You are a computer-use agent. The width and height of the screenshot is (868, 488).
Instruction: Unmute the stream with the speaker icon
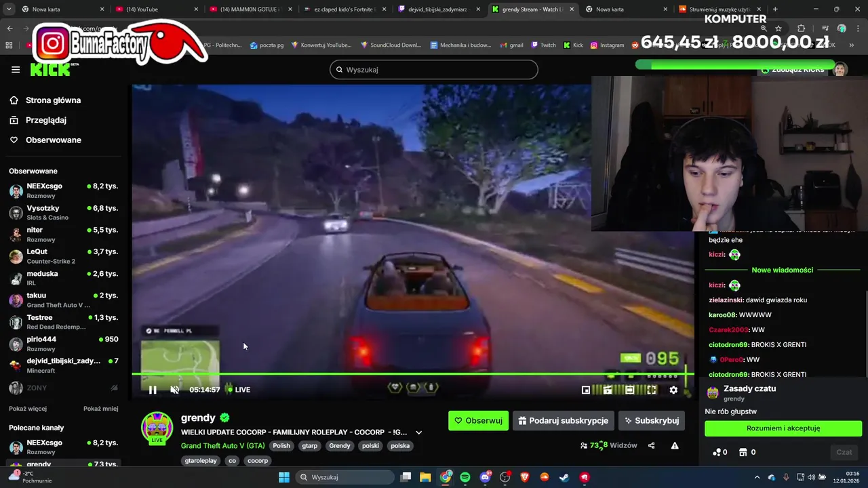click(174, 390)
